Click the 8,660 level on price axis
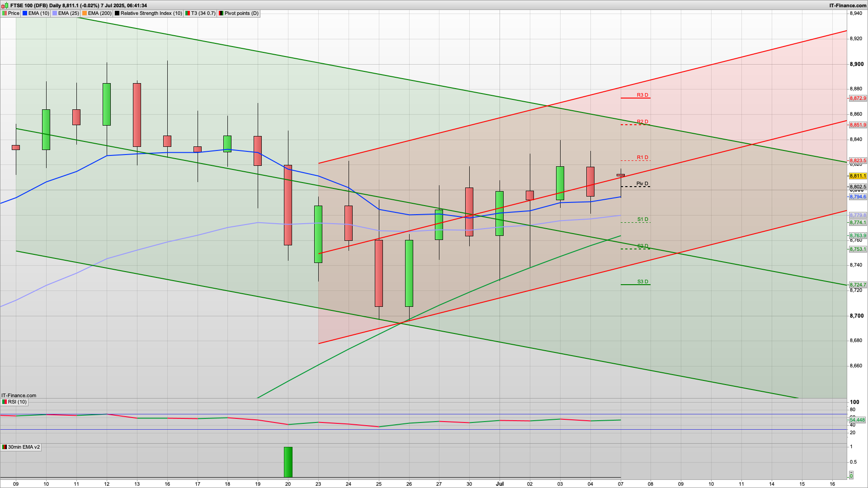The width and height of the screenshot is (868, 488). tap(857, 366)
